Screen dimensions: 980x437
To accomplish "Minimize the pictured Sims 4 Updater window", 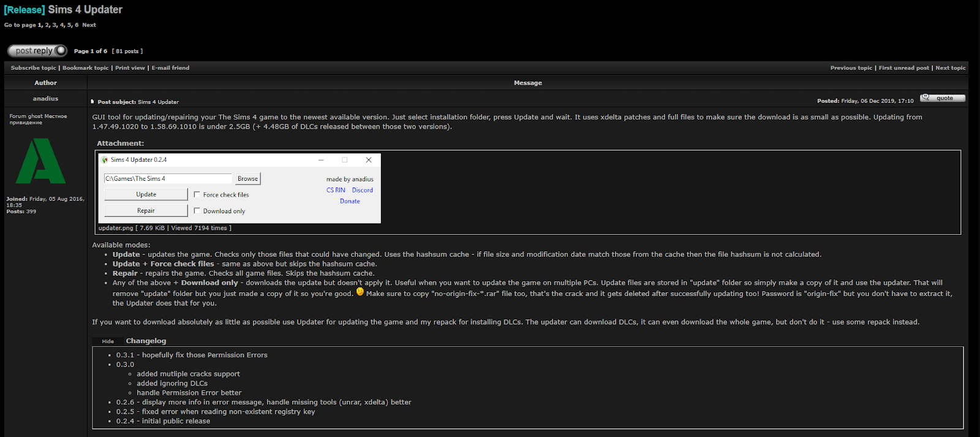I will tap(321, 160).
